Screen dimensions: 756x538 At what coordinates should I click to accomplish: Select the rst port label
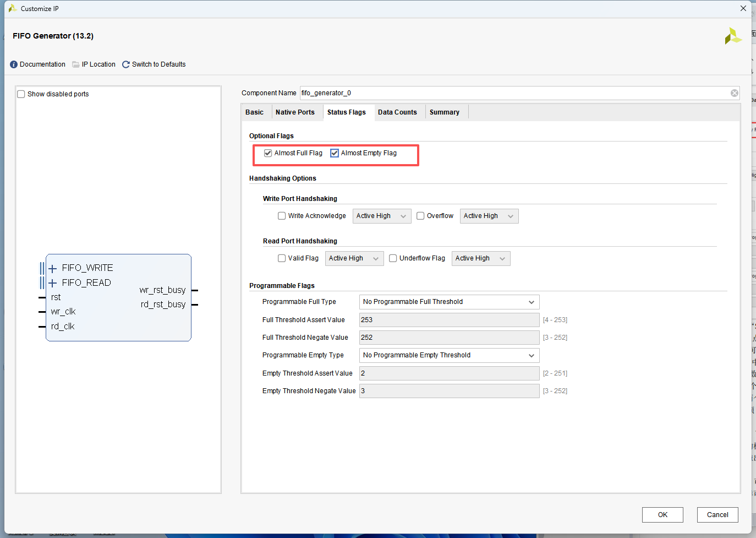click(56, 297)
